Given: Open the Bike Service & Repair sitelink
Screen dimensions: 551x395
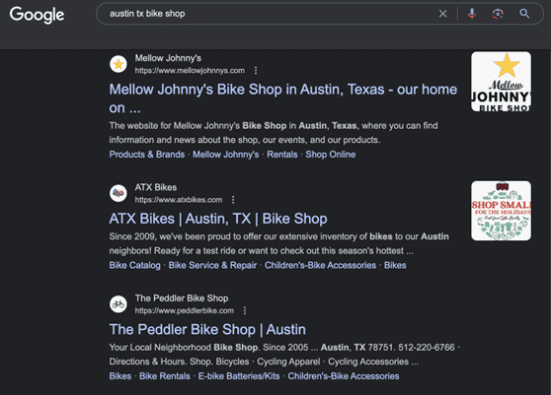Looking at the screenshot, I should tap(213, 265).
